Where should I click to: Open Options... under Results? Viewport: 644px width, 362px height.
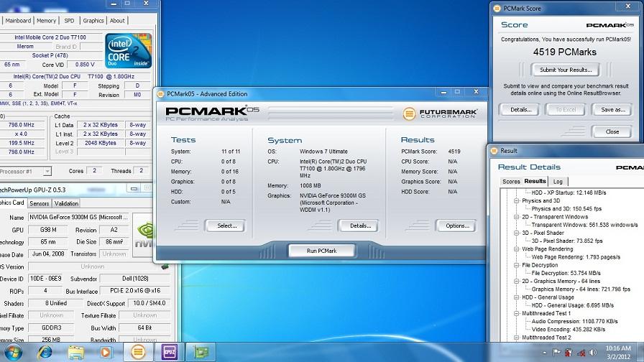coord(457,226)
